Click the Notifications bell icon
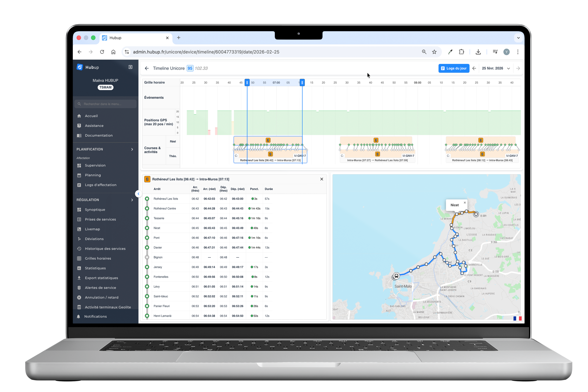The height and width of the screenshot is (392, 588). point(78,317)
